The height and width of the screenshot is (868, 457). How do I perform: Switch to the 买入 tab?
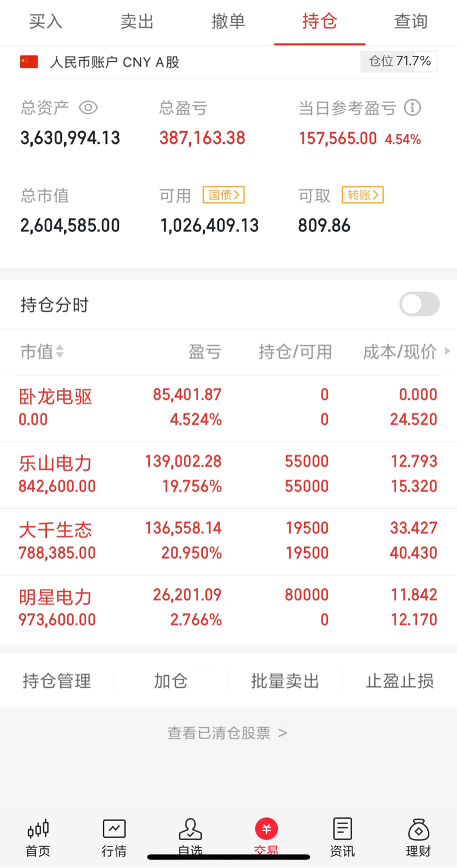(46, 22)
